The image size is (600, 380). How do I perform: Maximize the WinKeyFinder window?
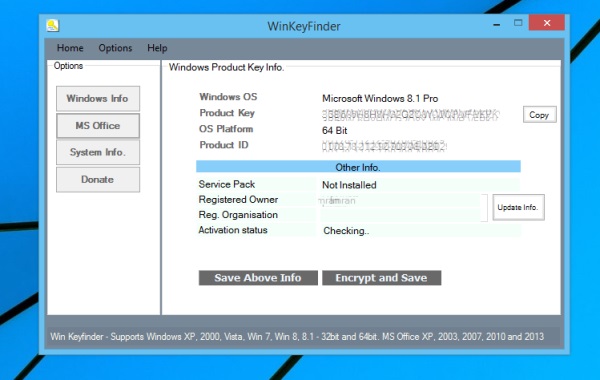pyautogui.click(x=518, y=23)
